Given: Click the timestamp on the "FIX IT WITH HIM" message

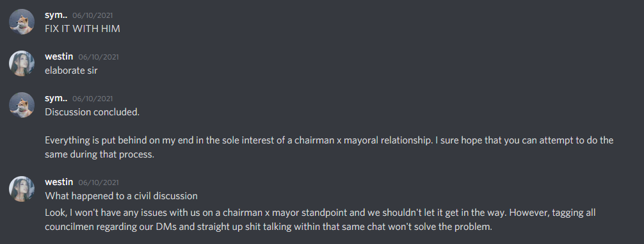Looking at the screenshot, I should click(x=92, y=16).
